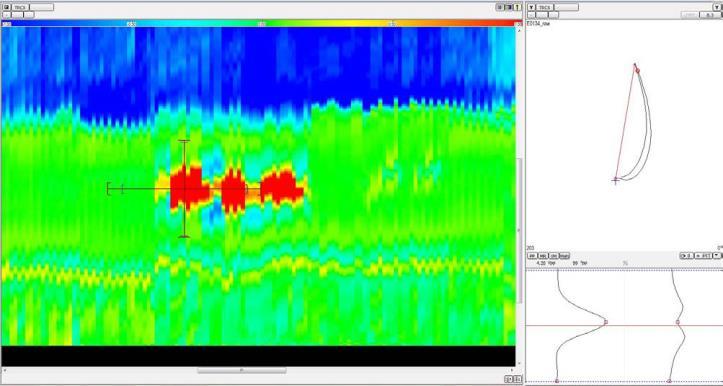The image size is (723, 386).
Task: Click the TBCS button above the C-scan map
Action: (20, 7)
